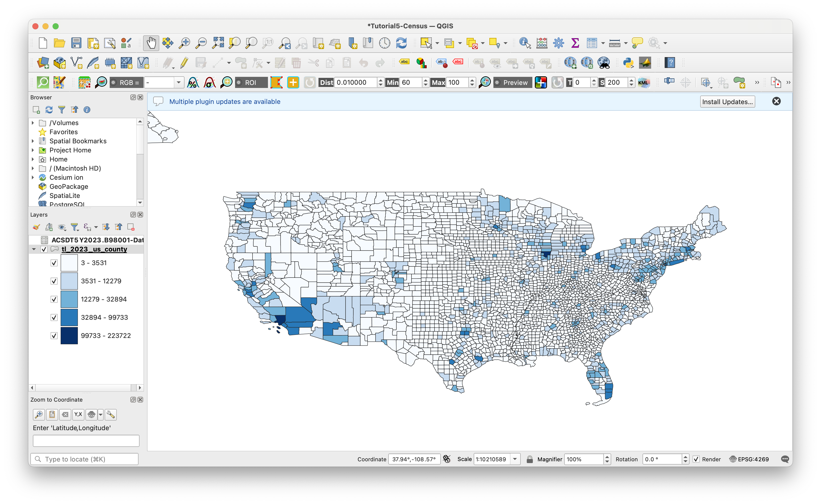The image size is (821, 504).
Task: Save the current QGIS project
Action: [76, 43]
